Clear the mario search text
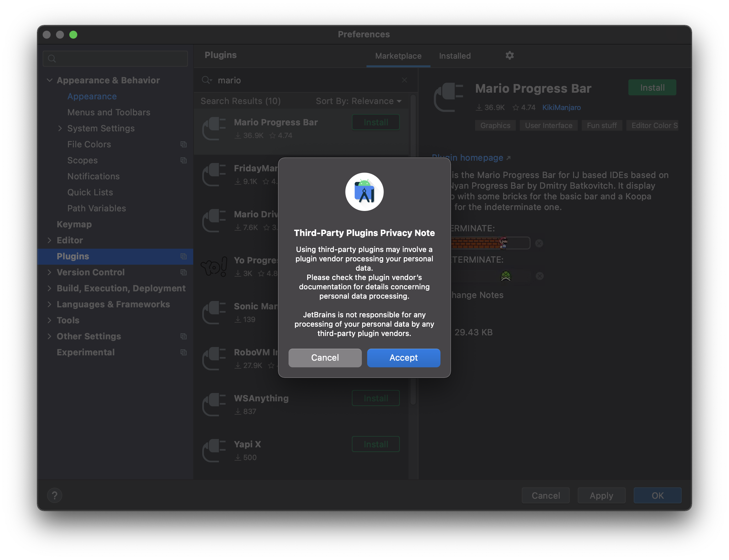The width and height of the screenshot is (729, 560). (404, 80)
